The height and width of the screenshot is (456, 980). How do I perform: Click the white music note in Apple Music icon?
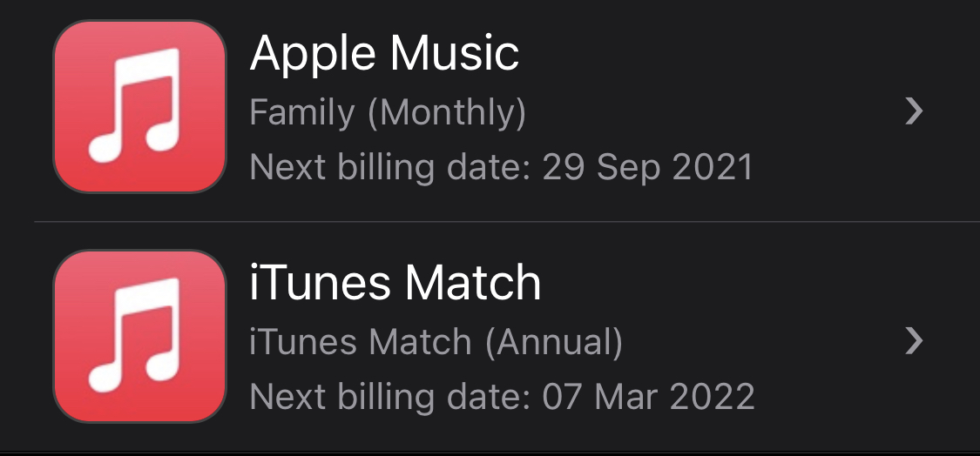(134, 105)
